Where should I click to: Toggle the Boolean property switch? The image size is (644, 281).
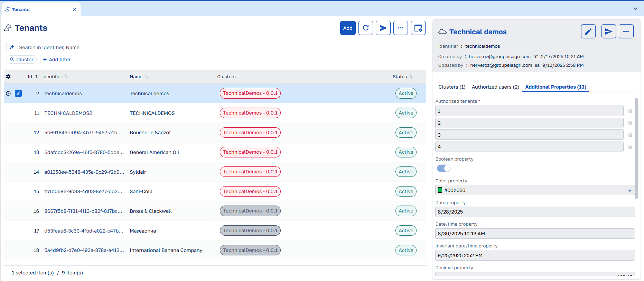click(x=444, y=169)
